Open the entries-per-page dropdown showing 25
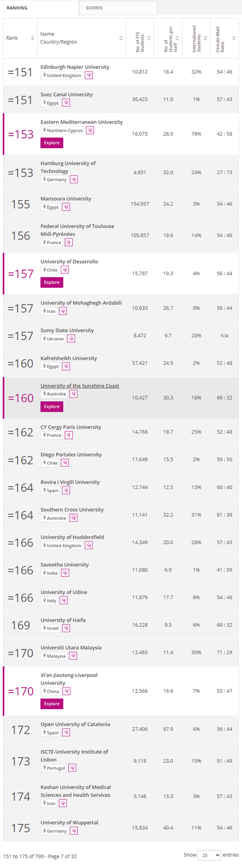This screenshot has height=868, width=242. (209, 855)
